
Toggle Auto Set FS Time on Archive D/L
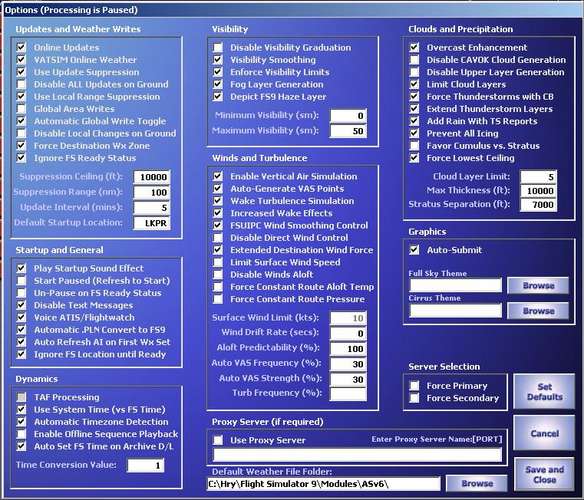point(21,446)
